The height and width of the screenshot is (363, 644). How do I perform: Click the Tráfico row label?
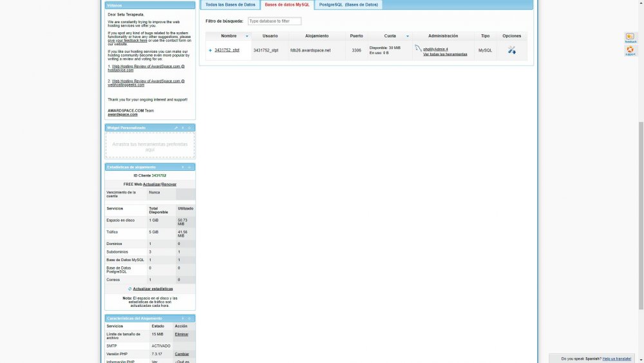pyautogui.click(x=112, y=232)
